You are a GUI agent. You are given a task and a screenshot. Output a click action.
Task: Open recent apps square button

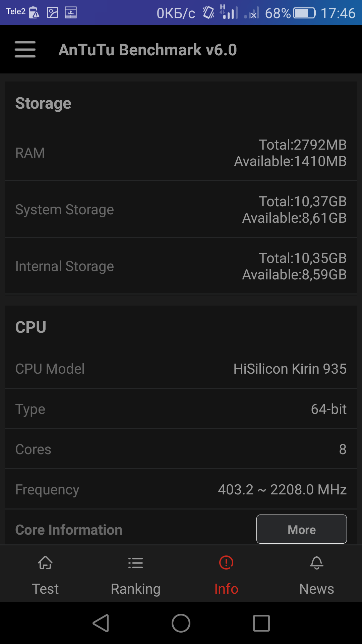pyautogui.click(x=261, y=623)
